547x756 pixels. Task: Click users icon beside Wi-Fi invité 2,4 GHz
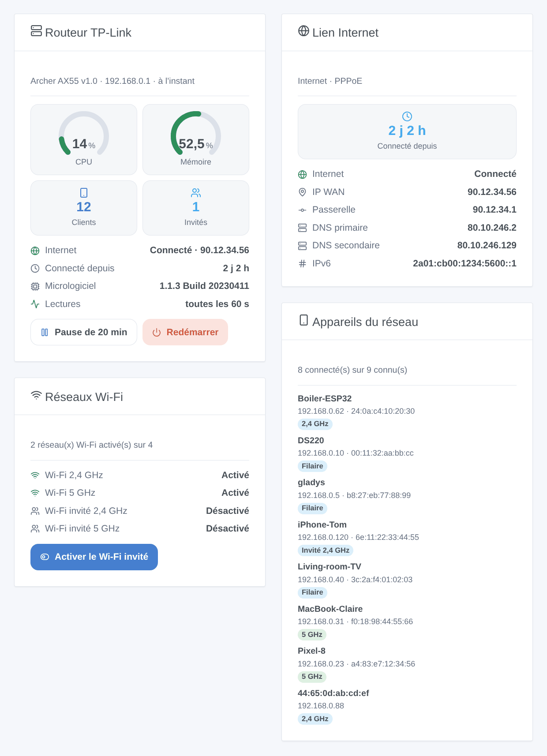pyautogui.click(x=35, y=511)
